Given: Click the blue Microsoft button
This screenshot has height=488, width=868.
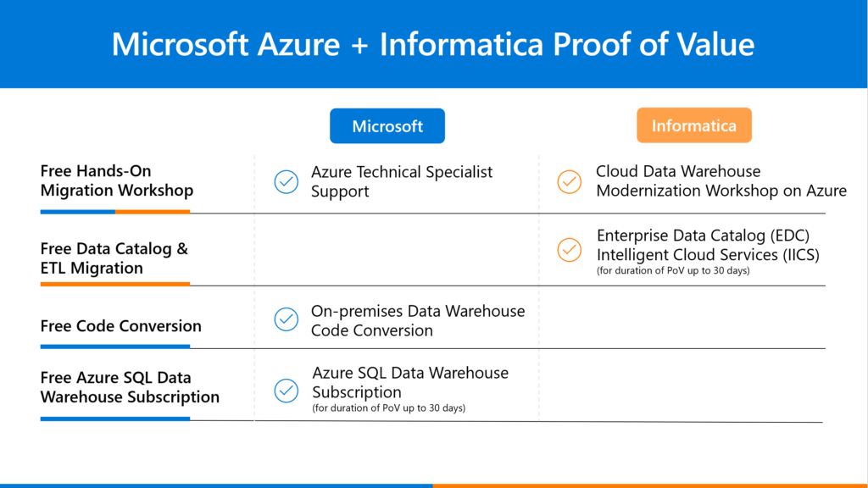Looking at the screenshot, I should (x=387, y=126).
